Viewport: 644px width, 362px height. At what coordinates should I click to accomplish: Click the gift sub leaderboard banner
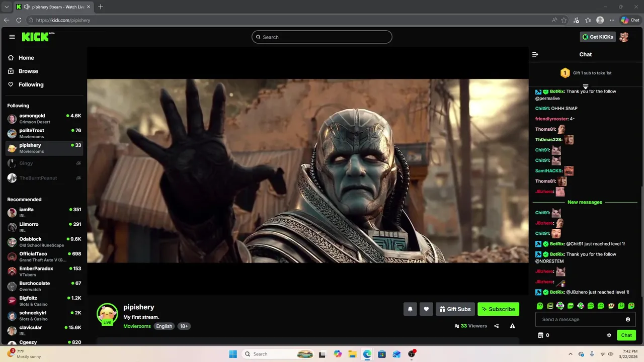pos(586,73)
